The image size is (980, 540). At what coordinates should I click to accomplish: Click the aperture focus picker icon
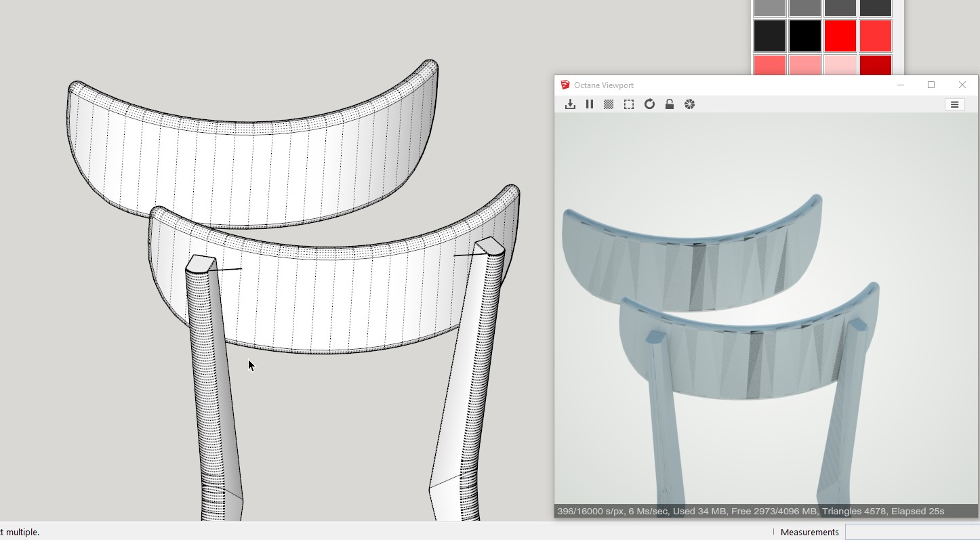click(689, 104)
